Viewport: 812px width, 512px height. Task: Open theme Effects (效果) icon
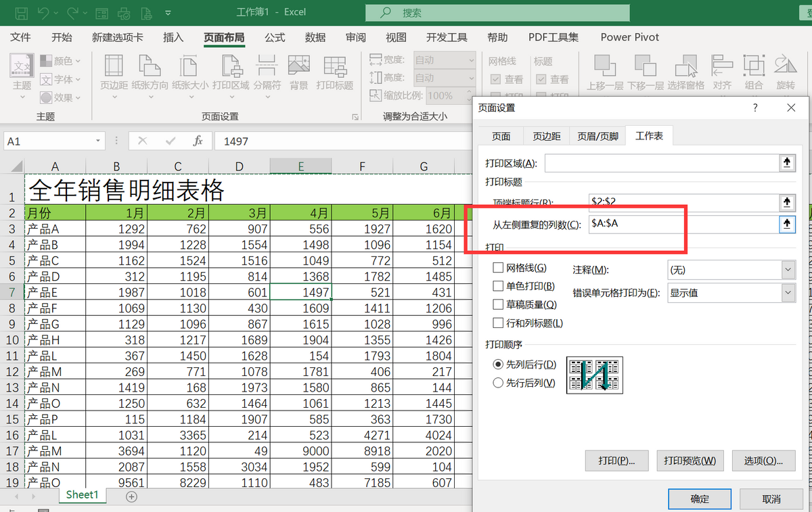click(46, 97)
